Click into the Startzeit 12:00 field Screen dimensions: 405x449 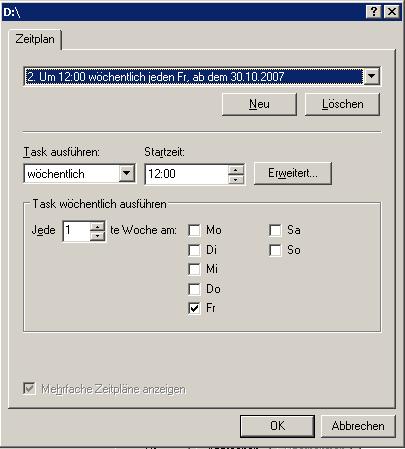pos(187,174)
